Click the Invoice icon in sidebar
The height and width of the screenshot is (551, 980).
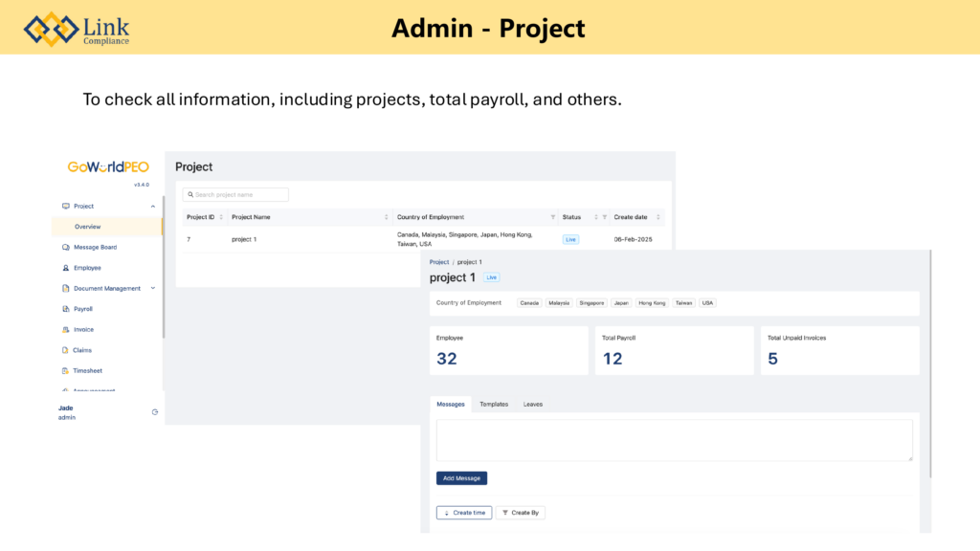point(65,329)
